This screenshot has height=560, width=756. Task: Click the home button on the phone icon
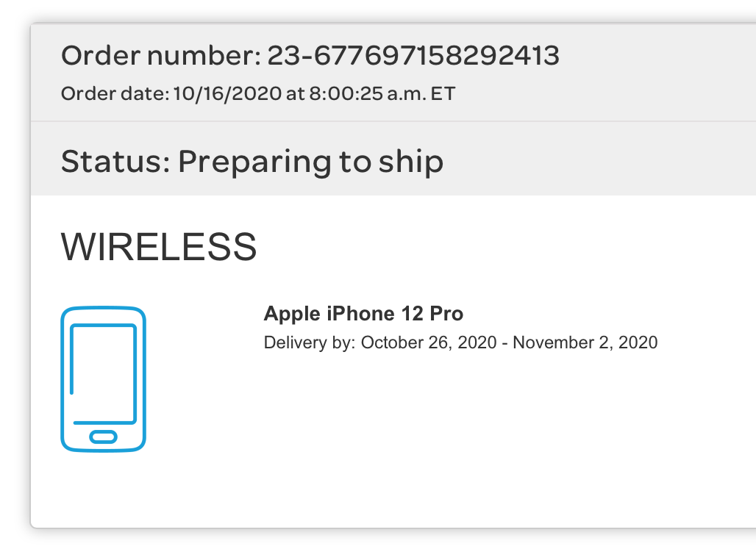click(103, 437)
